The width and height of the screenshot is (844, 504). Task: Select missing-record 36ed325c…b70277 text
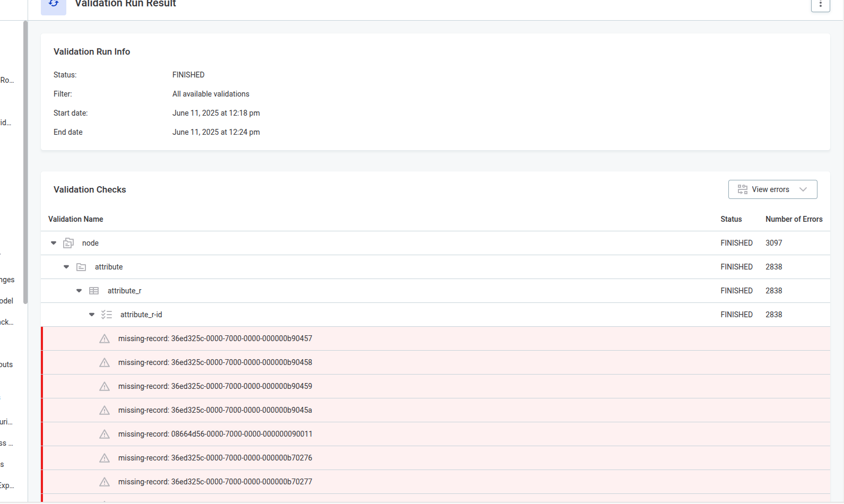coord(215,482)
